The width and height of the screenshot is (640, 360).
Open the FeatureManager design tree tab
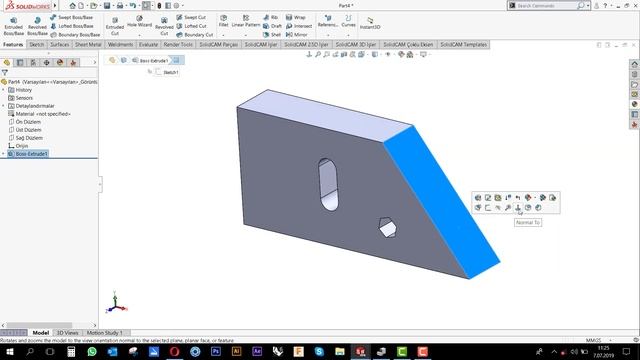pyautogui.click(x=7, y=62)
